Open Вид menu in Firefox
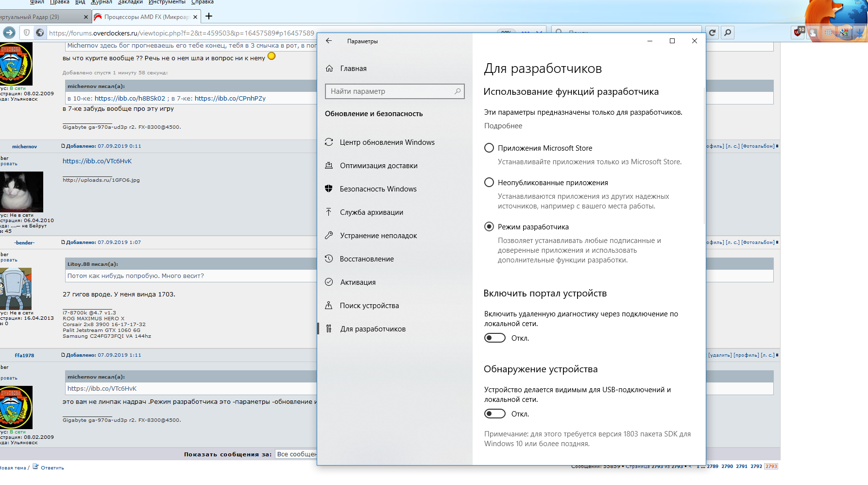868x485 pixels. pyautogui.click(x=80, y=2)
